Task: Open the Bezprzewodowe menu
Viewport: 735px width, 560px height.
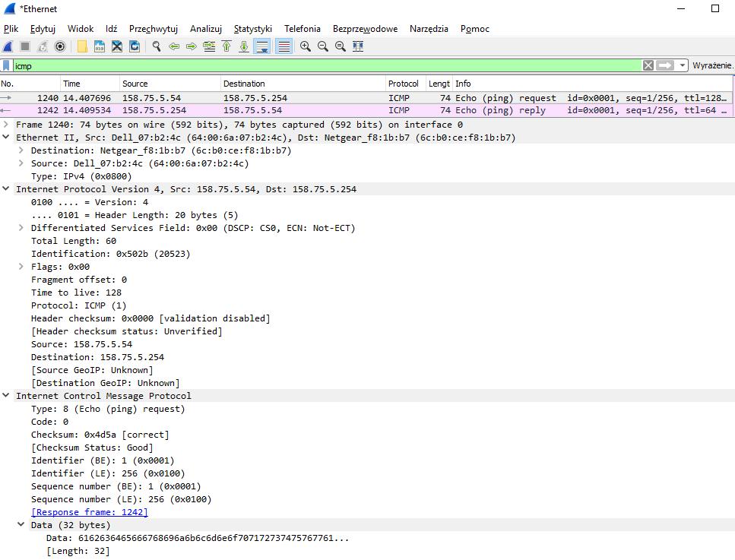Action: pyautogui.click(x=365, y=29)
